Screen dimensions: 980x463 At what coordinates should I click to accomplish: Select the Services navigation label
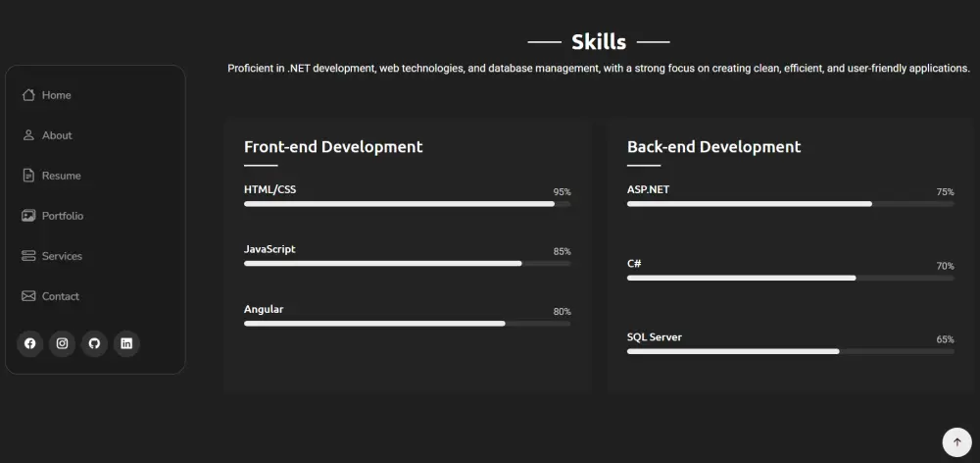click(62, 256)
